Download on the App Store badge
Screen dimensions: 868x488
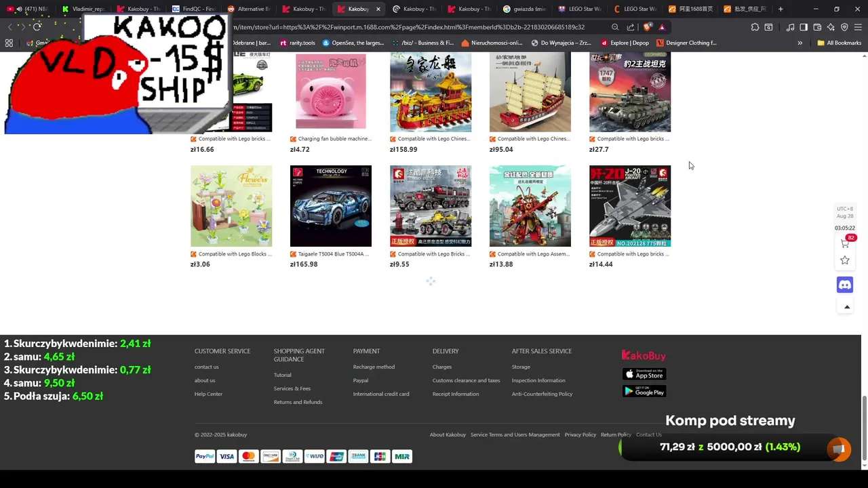(644, 374)
